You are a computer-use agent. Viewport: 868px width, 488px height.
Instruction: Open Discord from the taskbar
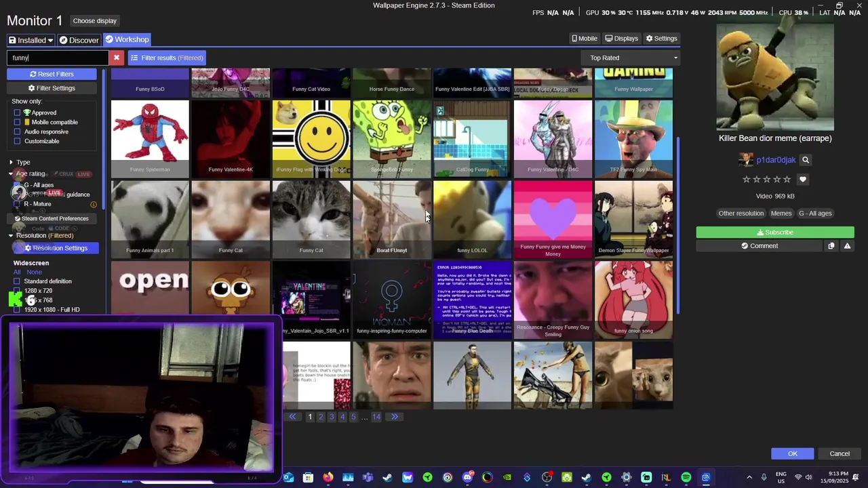point(467,477)
